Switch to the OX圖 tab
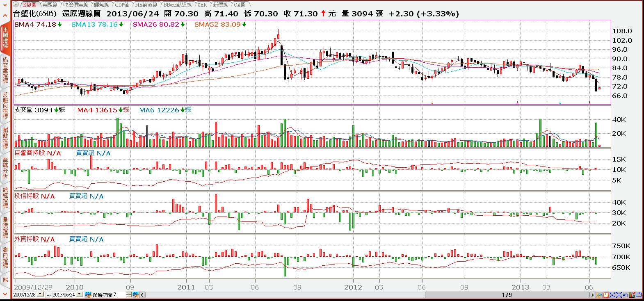Viewport: 644px width, 301px height. [x=240, y=5]
